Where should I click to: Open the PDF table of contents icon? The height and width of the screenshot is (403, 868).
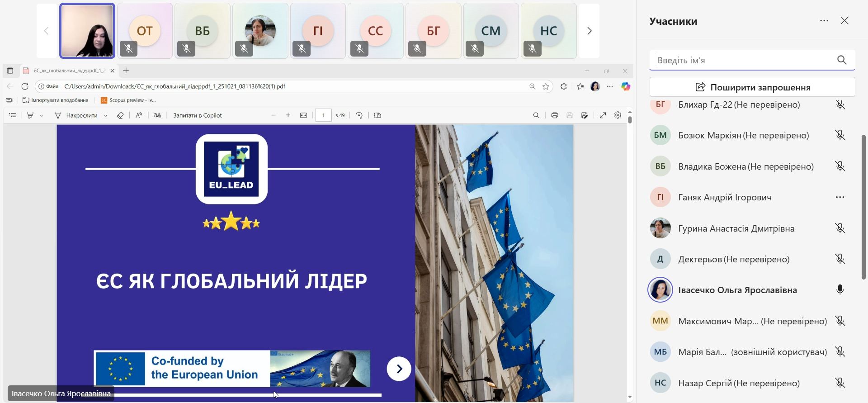pos(13,115)
